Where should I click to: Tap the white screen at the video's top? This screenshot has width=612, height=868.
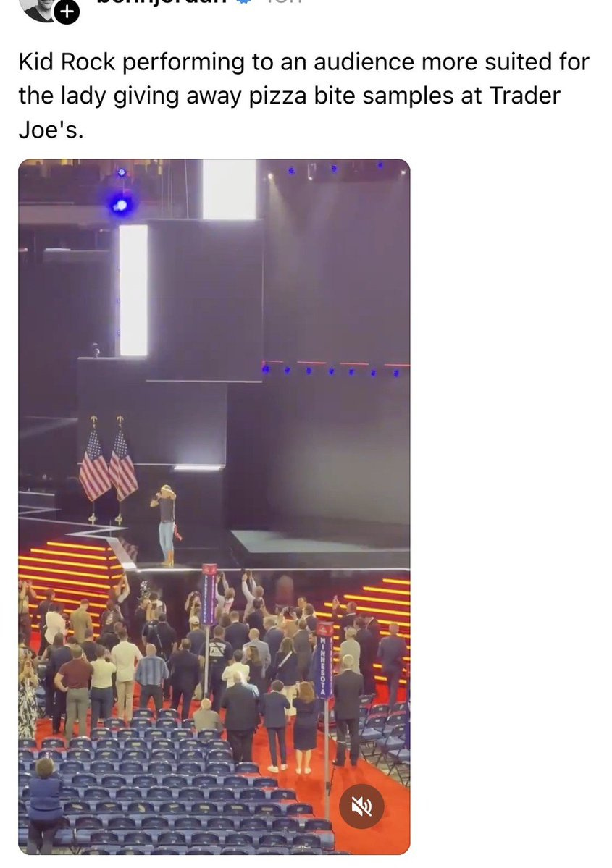230,190
